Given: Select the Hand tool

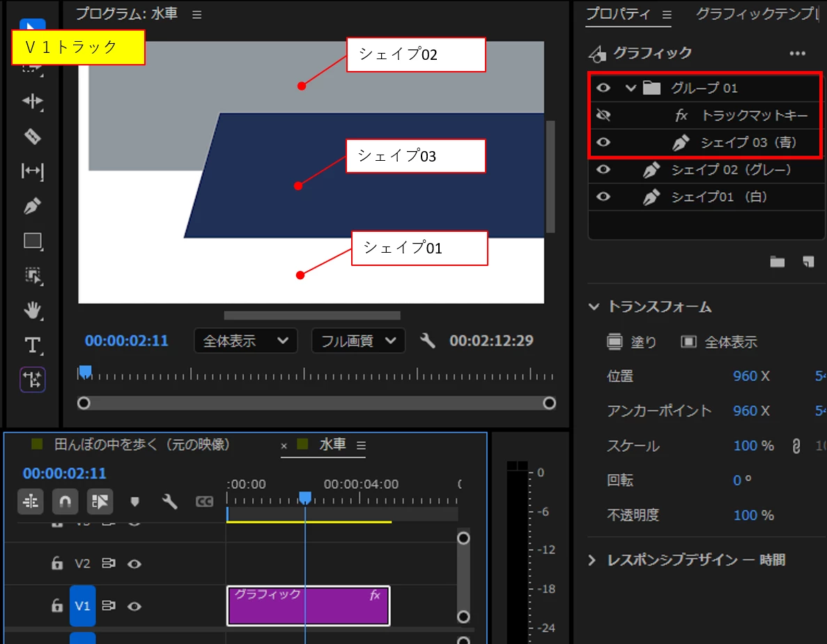Looking at the screenshot, I should click(32, 310).
